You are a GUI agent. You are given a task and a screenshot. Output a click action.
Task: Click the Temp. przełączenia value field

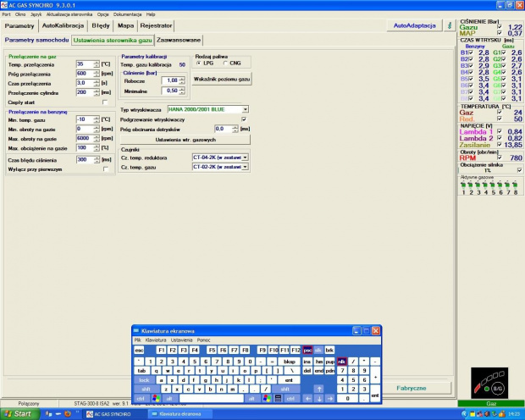(x=86, y=64)
